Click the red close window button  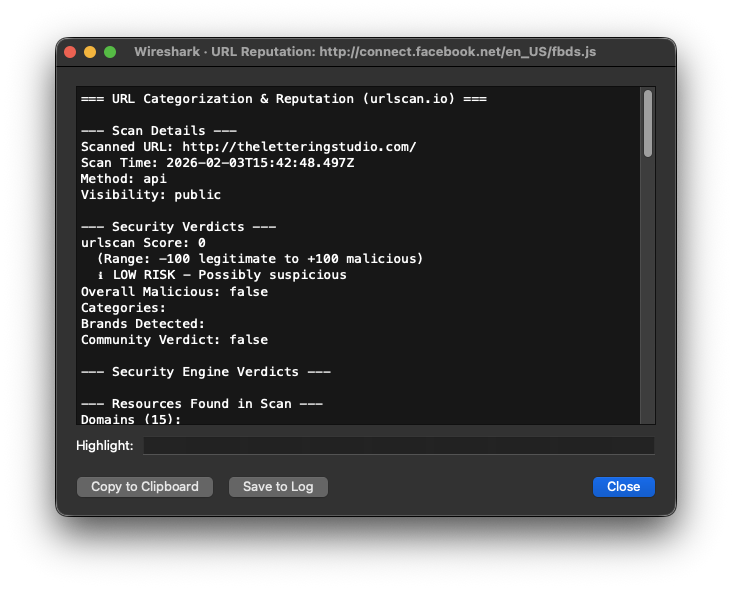[70, 52]
